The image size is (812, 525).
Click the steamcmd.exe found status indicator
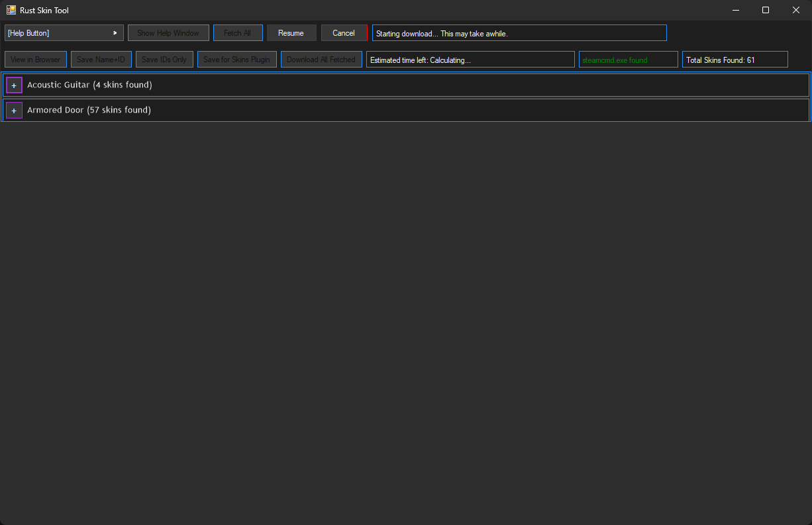point(628,59)
